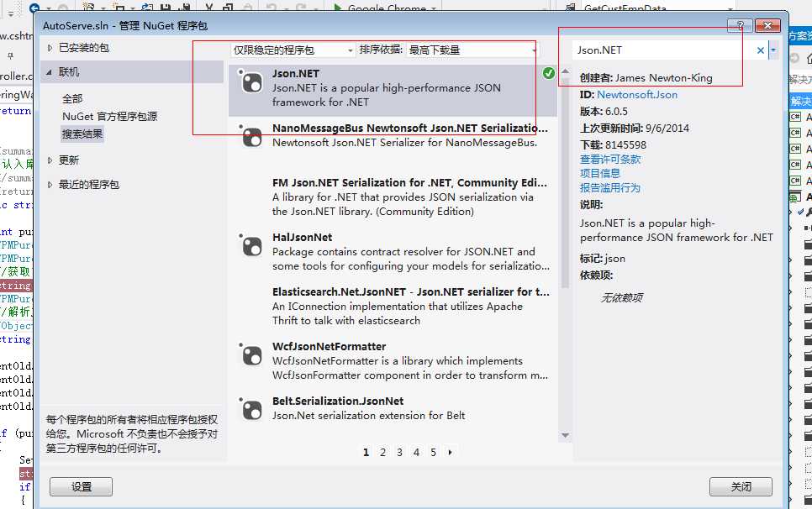The image size is (812, 509).
Task: Expand the 更新 section
Action: coord(50,160)
